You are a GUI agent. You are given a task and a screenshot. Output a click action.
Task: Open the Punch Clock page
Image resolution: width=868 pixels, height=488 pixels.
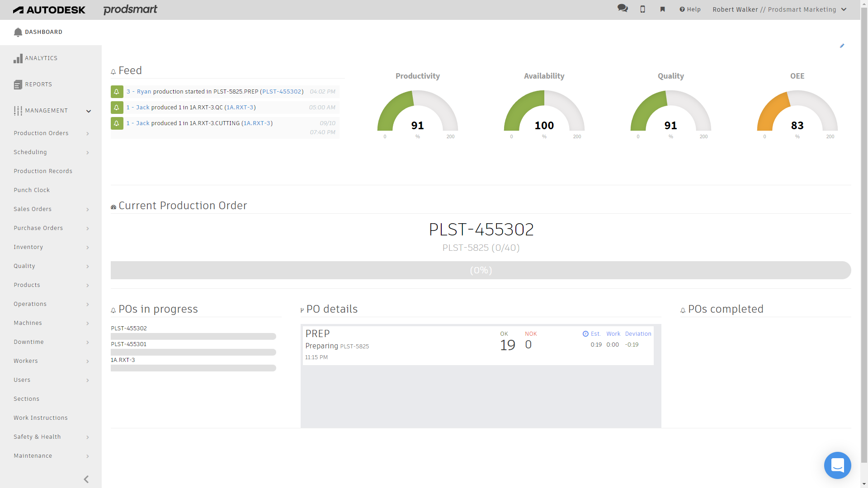point(32,190)
